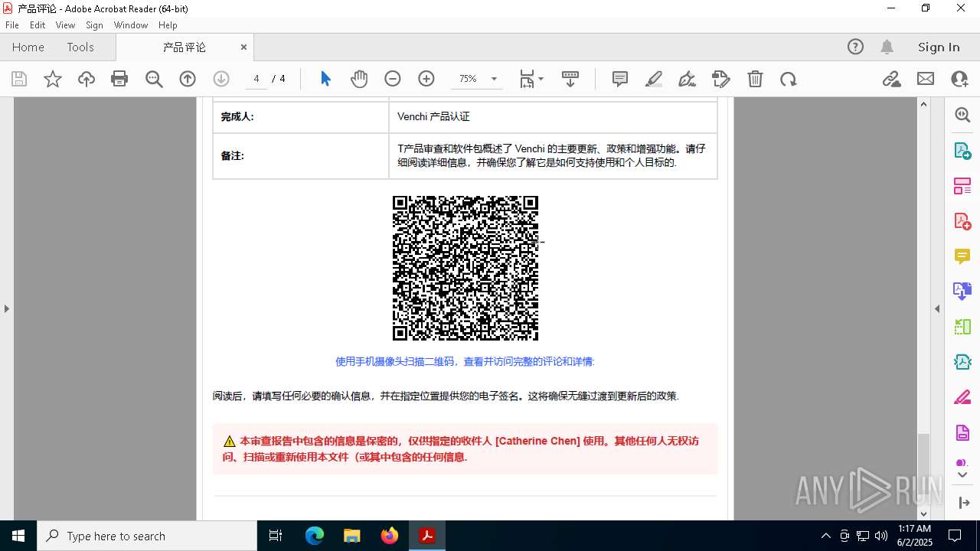
Task: Open the zoom level dropdown arrow
Action: (x=494, y=79)
